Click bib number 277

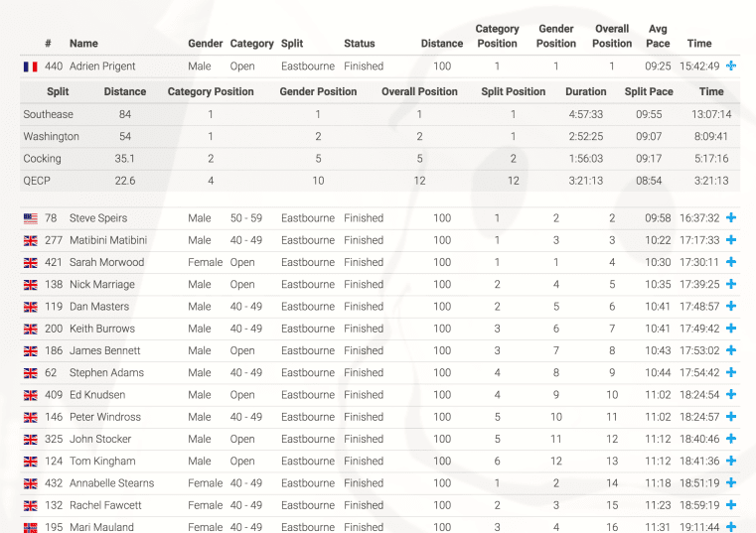click(54, 240)
